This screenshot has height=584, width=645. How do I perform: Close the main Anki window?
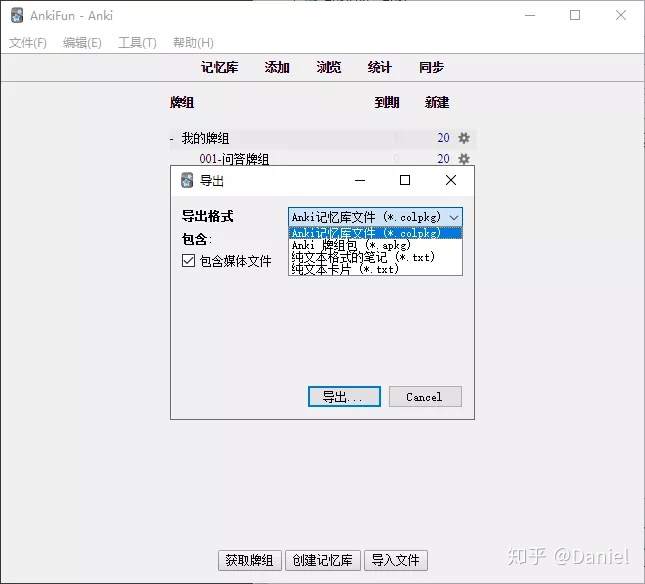(621, 15)
